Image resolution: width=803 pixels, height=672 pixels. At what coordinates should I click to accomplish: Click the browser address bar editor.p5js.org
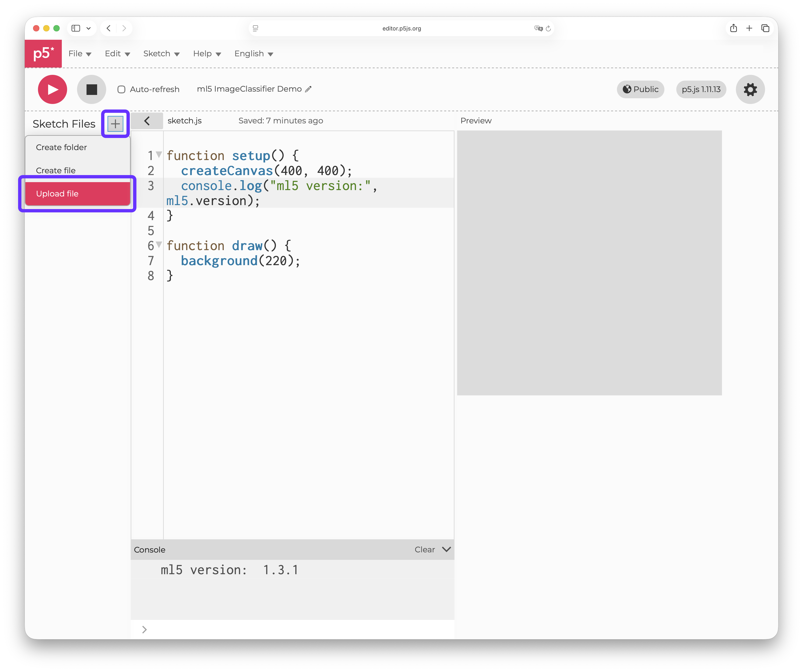point(401,28)
